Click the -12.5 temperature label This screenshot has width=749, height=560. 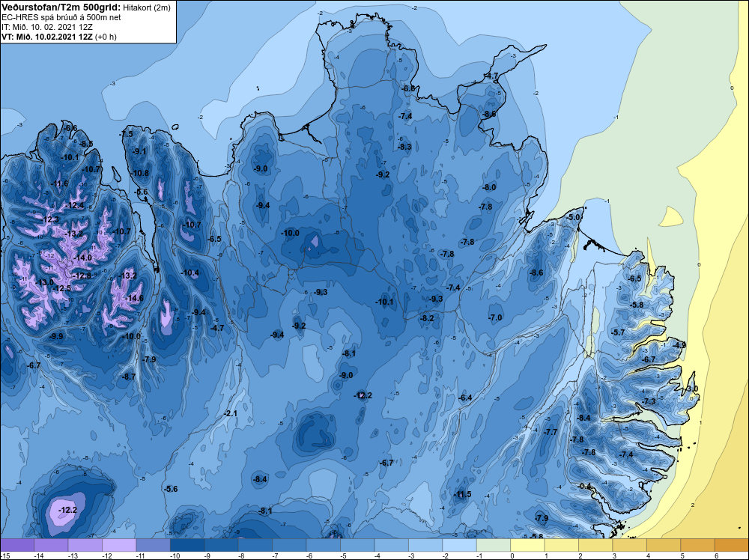tap(61, 288)
